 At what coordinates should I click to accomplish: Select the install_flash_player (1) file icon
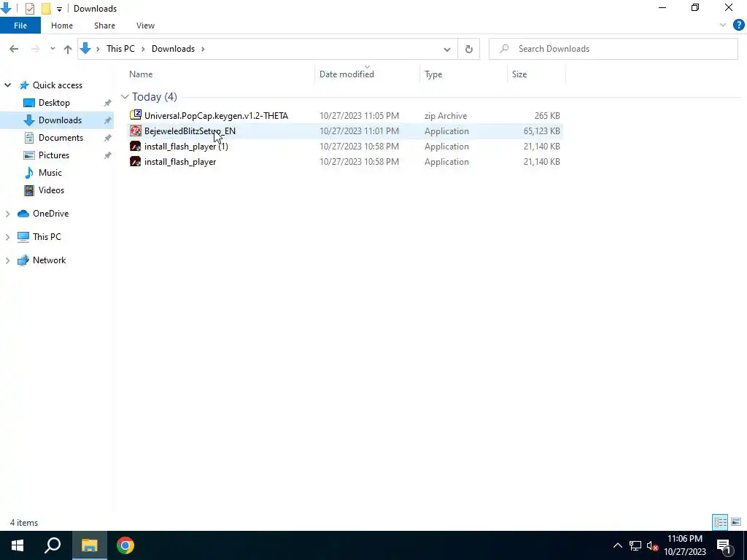[x=135, y=146]
